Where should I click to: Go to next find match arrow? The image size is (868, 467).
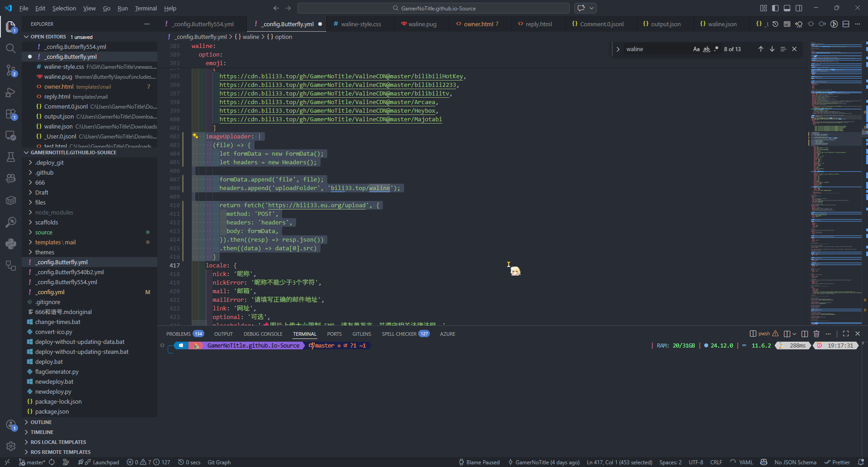coord(772,49)
